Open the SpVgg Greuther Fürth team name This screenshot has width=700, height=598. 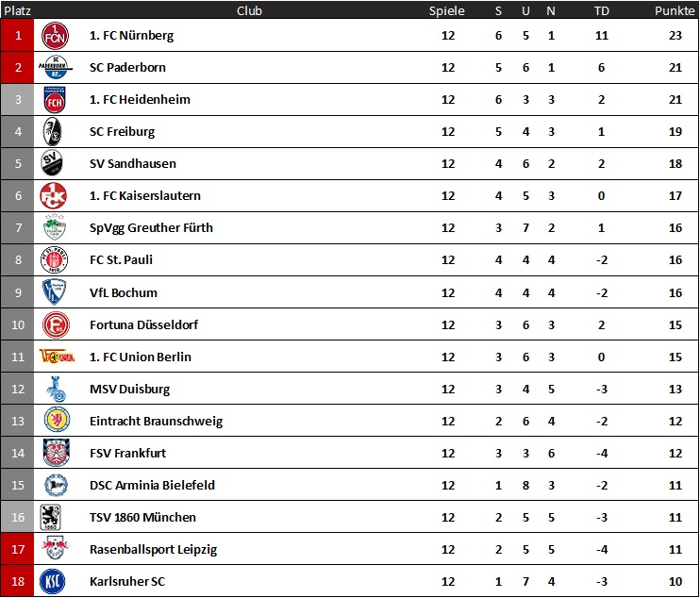[x=151, y=228]
